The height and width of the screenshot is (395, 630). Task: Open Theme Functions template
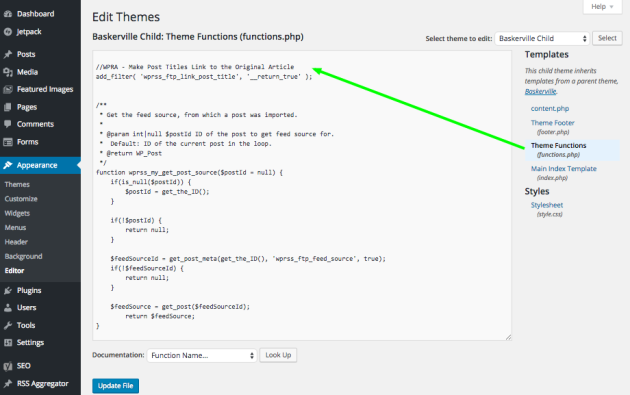(x=558, y=145)
